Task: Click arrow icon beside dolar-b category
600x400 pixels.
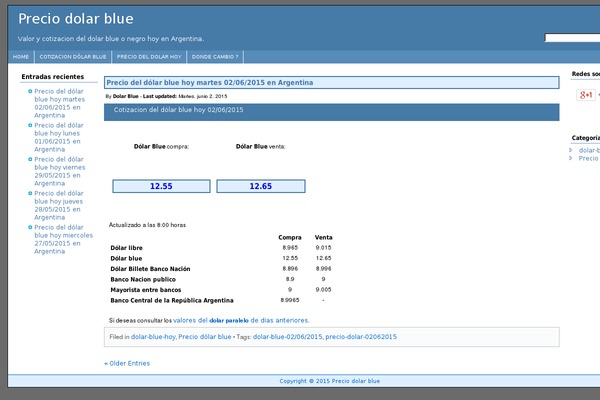Action: [x=571, y=150]
